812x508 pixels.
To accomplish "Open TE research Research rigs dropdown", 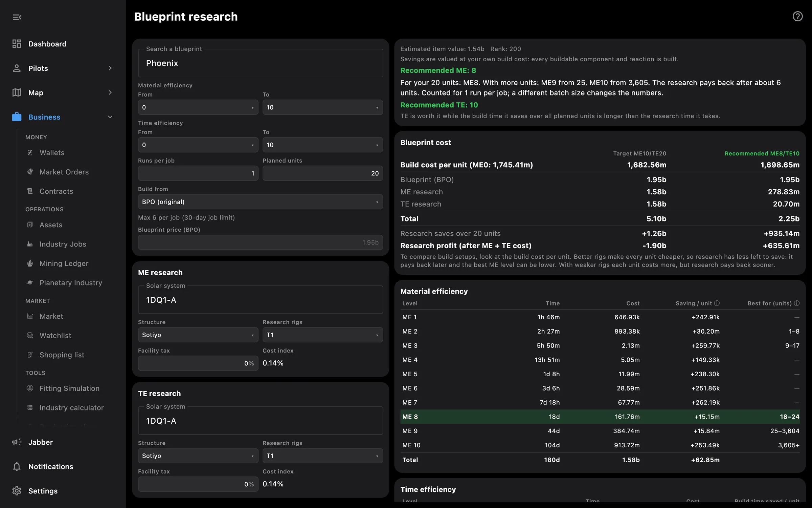I will 323,456.
